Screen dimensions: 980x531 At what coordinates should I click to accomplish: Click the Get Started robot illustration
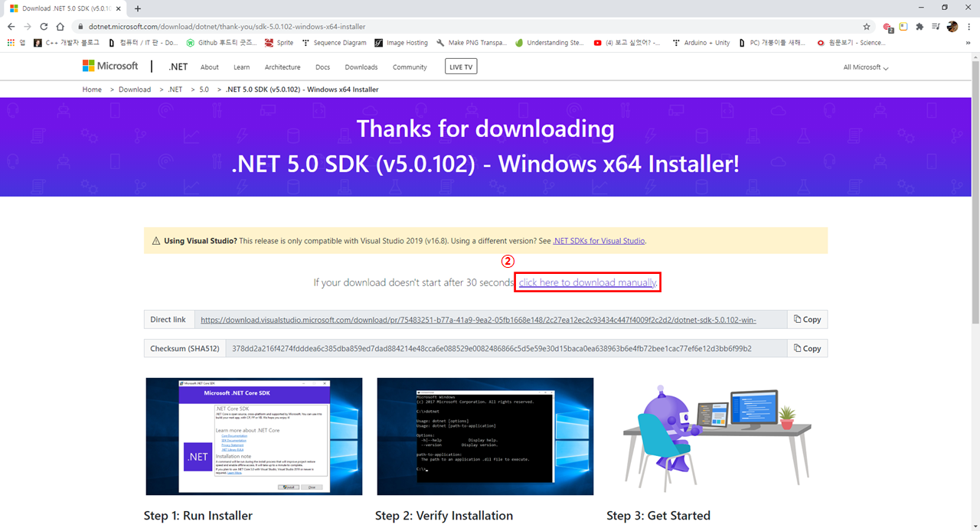[716, 437]
